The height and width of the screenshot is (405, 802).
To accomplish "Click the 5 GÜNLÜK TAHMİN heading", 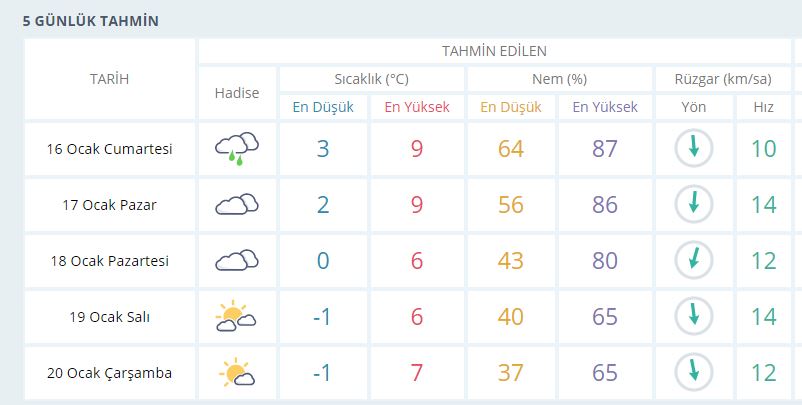I will tap(90, 21).
